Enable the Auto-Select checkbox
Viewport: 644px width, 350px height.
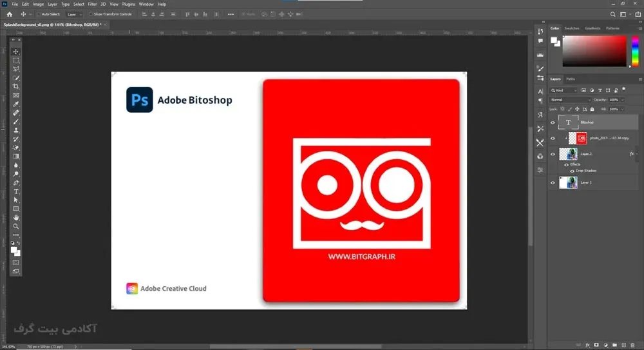(x=39, y=14)
